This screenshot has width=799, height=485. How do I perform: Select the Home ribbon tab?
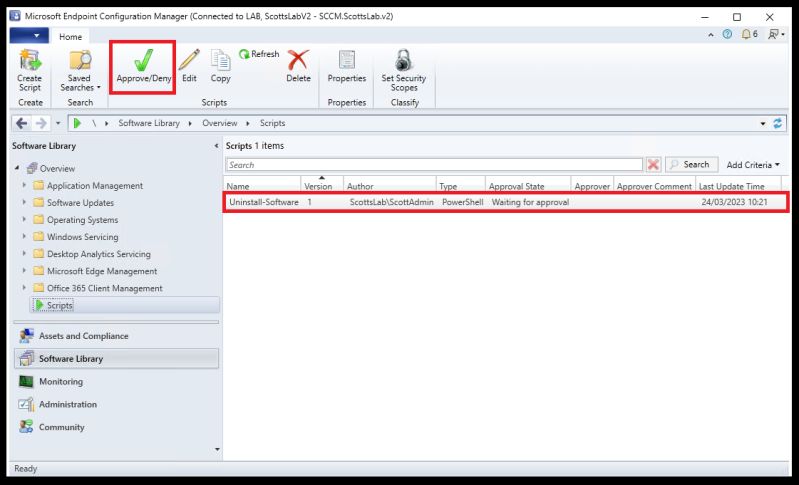pos(70,37)
